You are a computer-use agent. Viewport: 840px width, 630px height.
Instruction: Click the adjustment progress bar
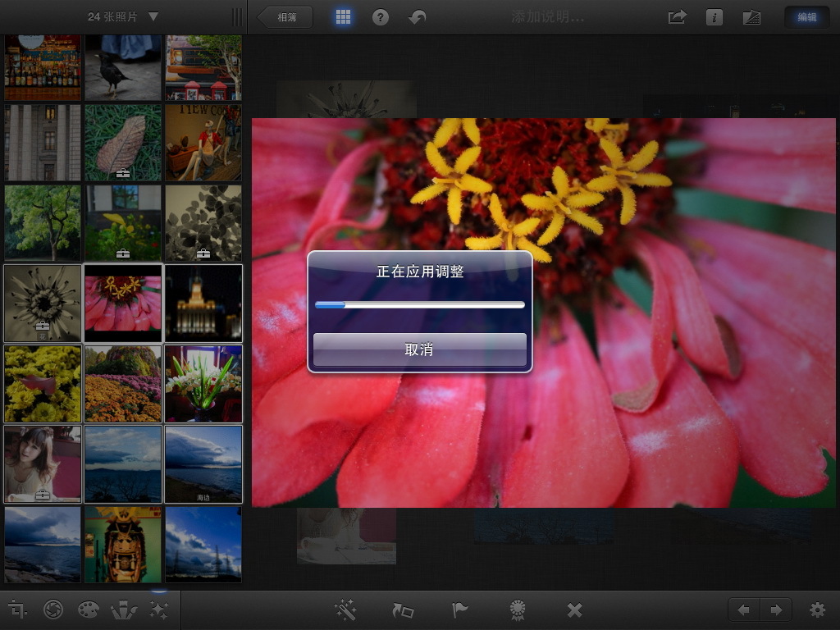419,304
